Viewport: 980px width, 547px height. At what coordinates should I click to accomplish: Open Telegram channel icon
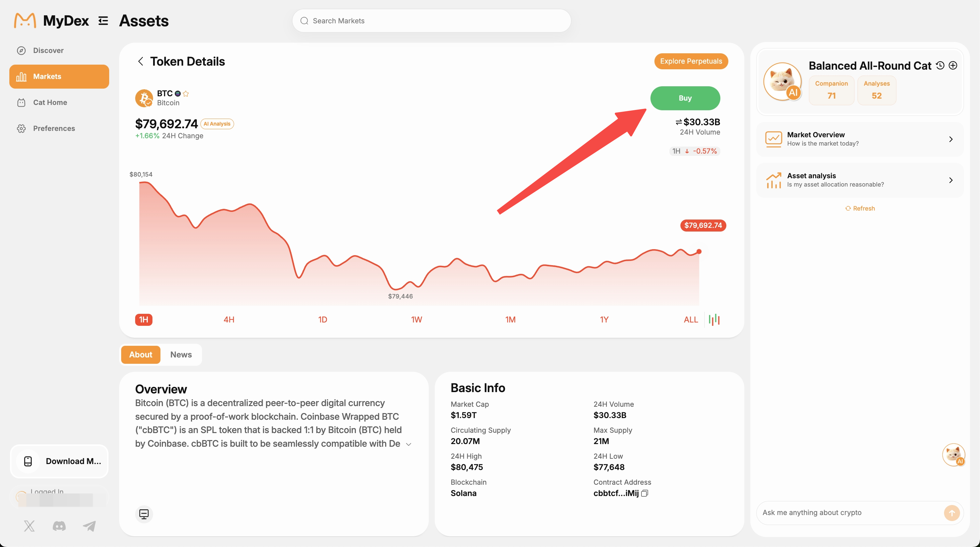tap(90, 526)
